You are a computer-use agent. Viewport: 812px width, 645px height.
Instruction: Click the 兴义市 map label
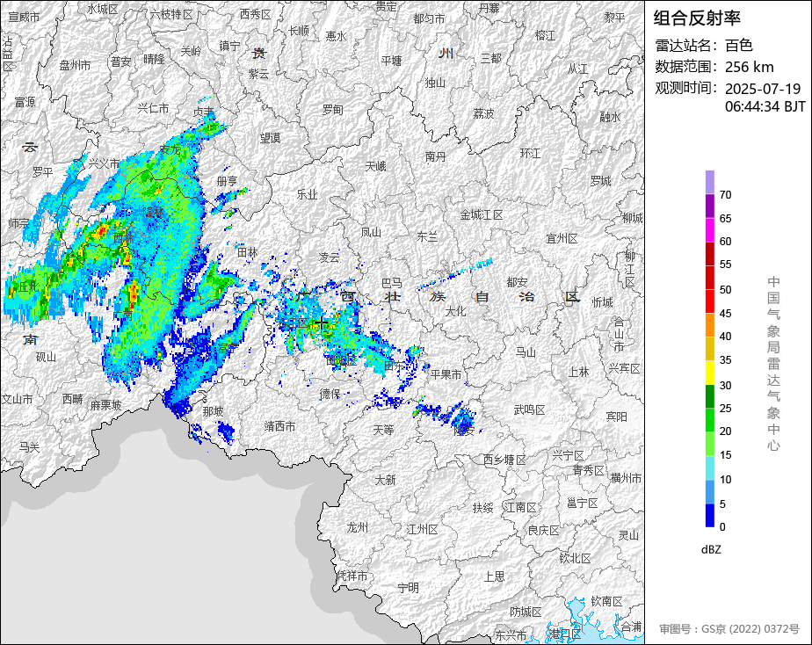coord(104,163)
